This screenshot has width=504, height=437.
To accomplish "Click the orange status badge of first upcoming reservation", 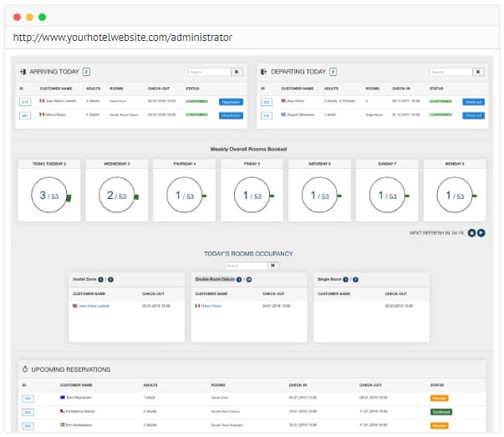I will tap(439, 398).
